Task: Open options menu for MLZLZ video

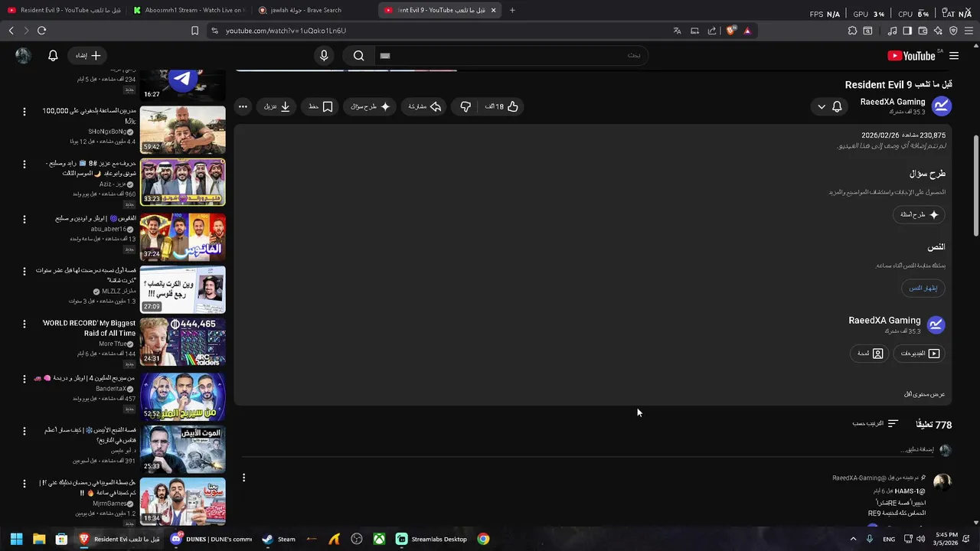Action: pyautogui.click(x=24, y=271)
